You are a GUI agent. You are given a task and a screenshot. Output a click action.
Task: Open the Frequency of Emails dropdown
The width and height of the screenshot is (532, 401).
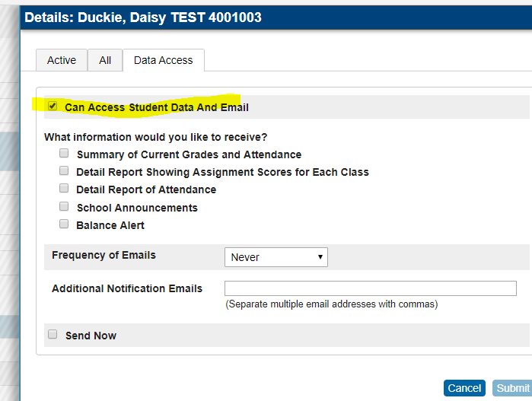point(276,257)
